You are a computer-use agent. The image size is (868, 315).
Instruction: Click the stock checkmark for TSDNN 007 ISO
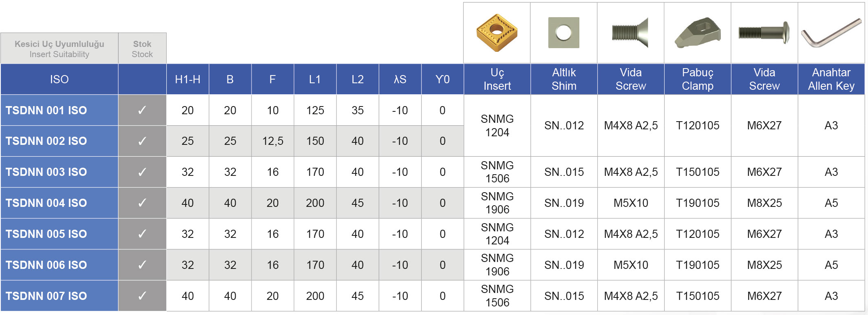(x=142, y=296)
